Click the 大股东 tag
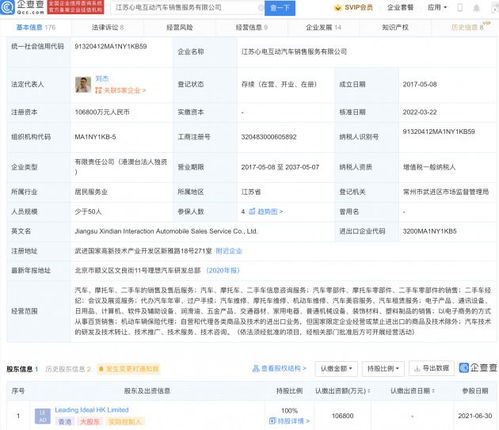 (x=90, y=421)
